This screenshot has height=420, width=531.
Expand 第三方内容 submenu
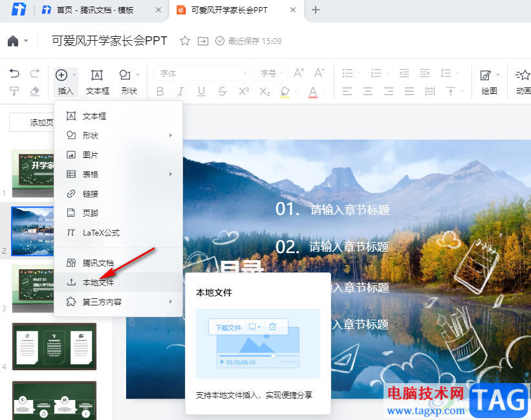click(x=118, y=302)
